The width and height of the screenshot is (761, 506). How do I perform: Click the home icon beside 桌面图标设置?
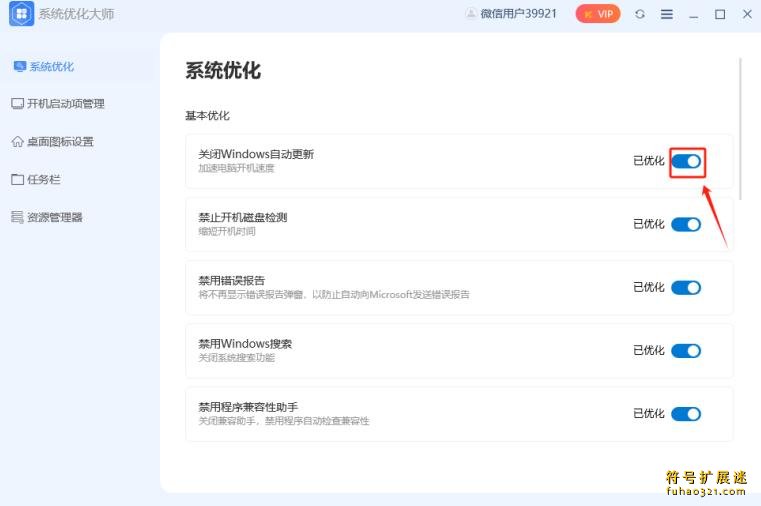tap(17, 142)
